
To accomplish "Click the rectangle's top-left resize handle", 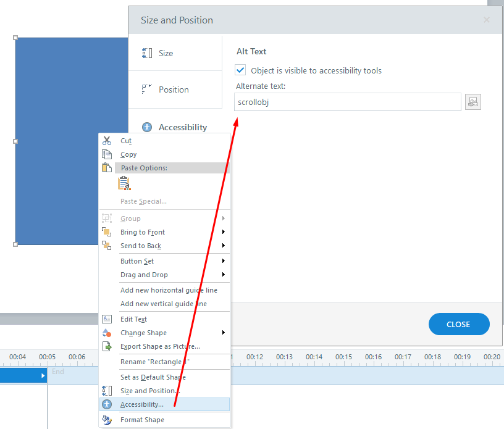I will 15,38.
